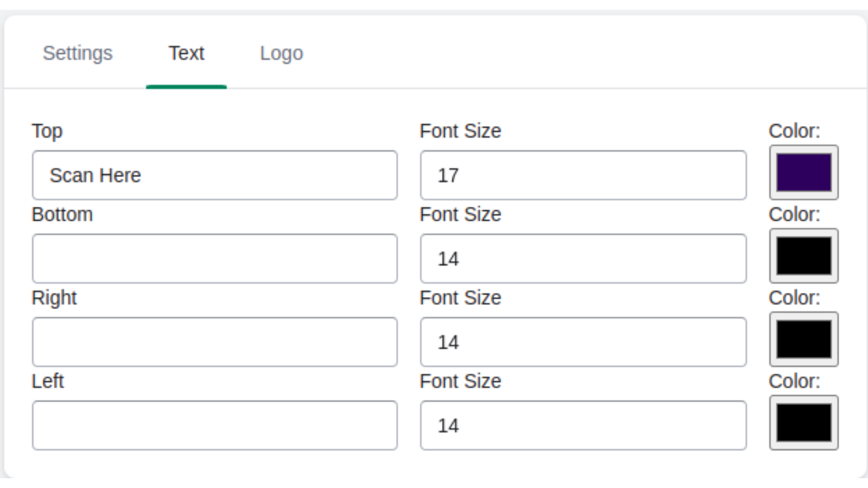This screenshot has width=868, height=488.
Task: Click the Top font size field showing 17
Action: click(x=583, y=175)
